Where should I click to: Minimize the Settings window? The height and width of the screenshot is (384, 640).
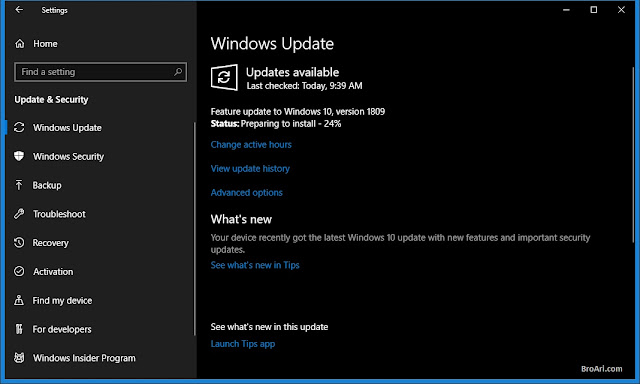click(x=566, y=10)
